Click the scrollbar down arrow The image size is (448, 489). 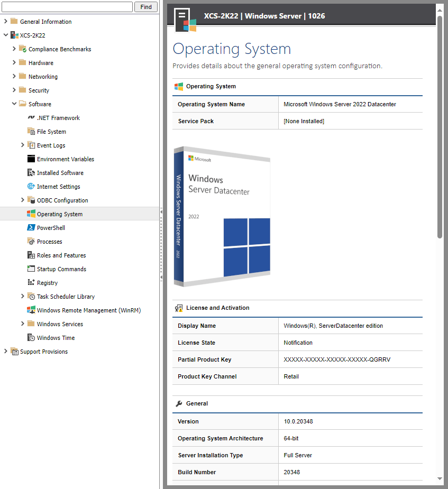(x=440, y=478)
